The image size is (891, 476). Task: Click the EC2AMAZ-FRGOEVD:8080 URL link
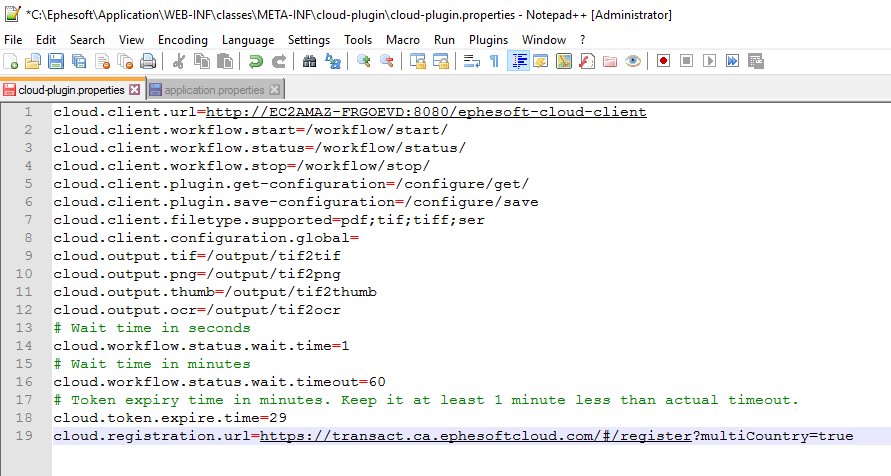tap(426, 112)
